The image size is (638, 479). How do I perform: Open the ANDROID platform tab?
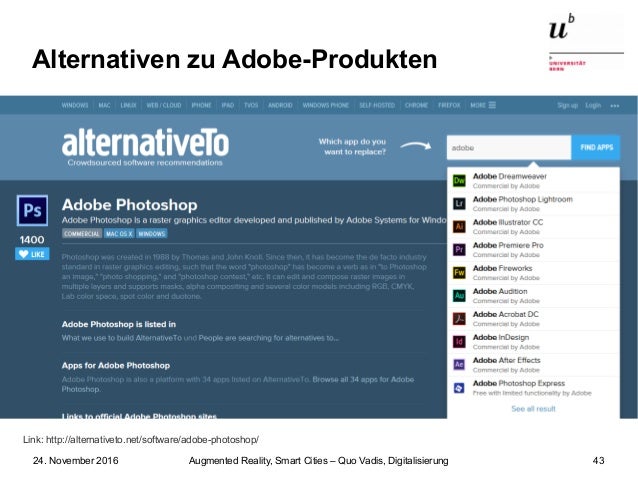[280, 105]
